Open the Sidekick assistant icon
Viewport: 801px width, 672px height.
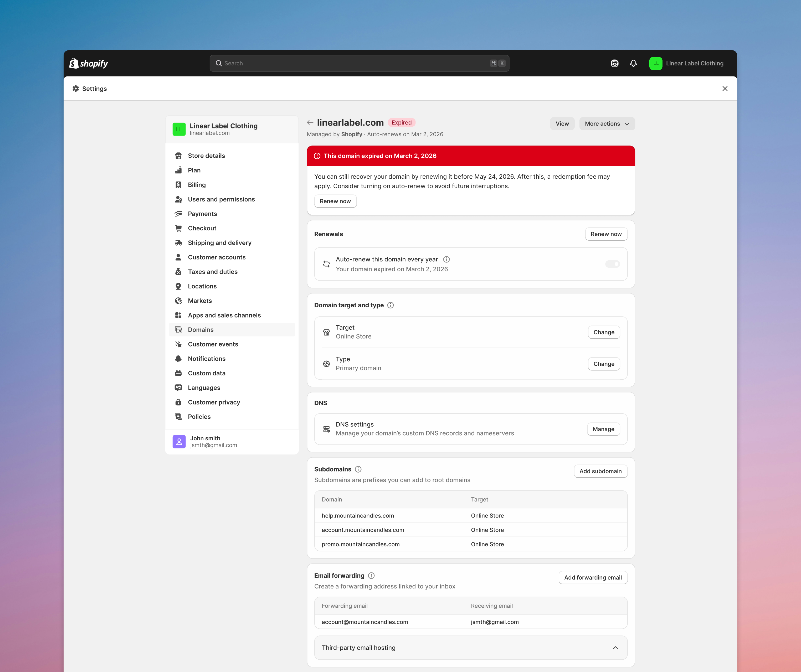coord(614,63)
